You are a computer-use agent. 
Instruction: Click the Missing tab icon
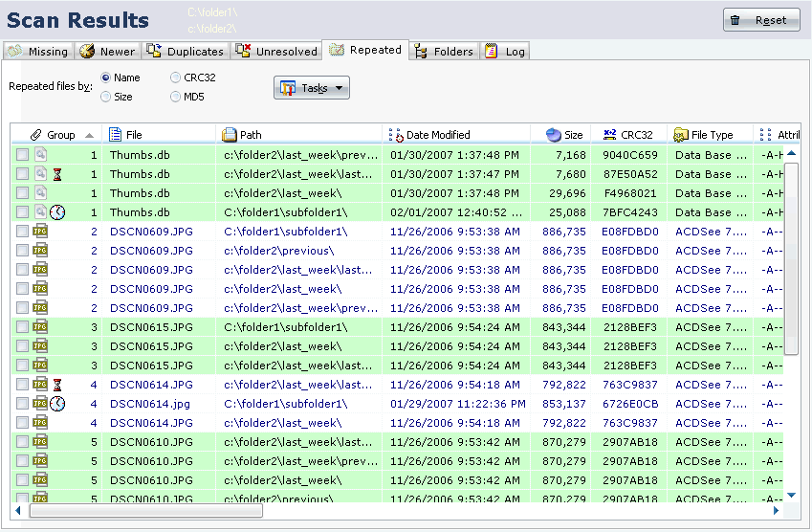click(x=15, y=52)
